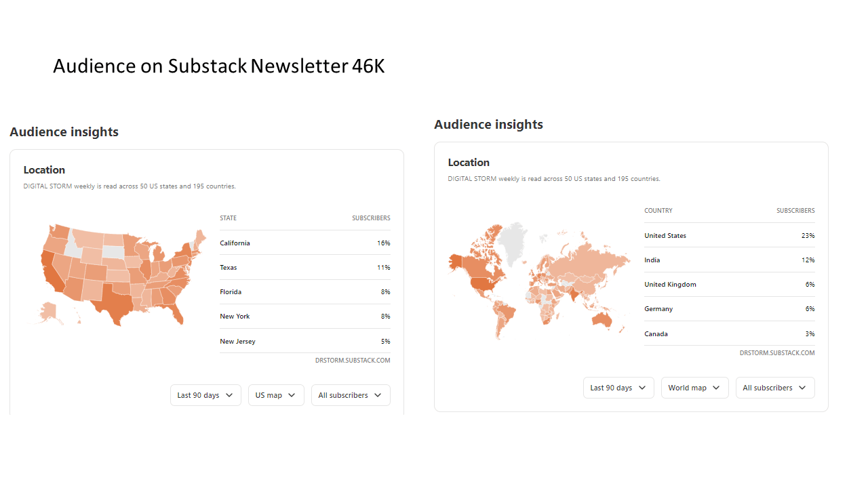Click the Canada row label

(656, 334)
